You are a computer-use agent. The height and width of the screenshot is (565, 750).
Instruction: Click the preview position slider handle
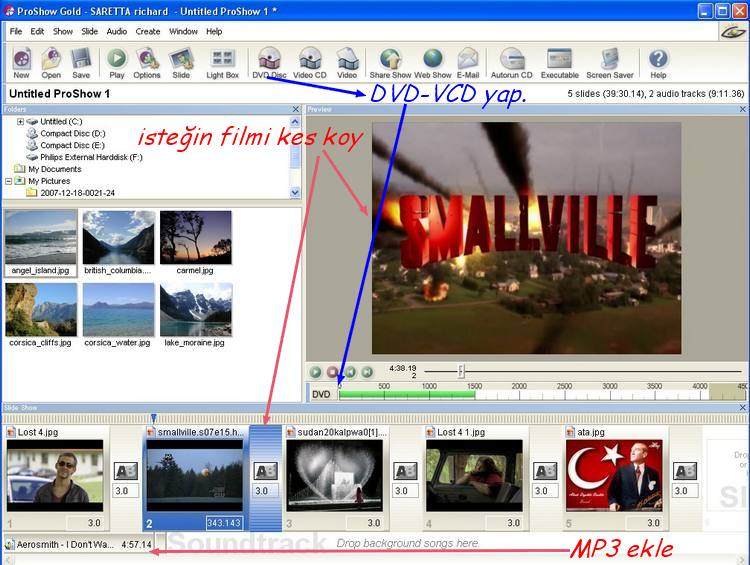pos(461,371)
